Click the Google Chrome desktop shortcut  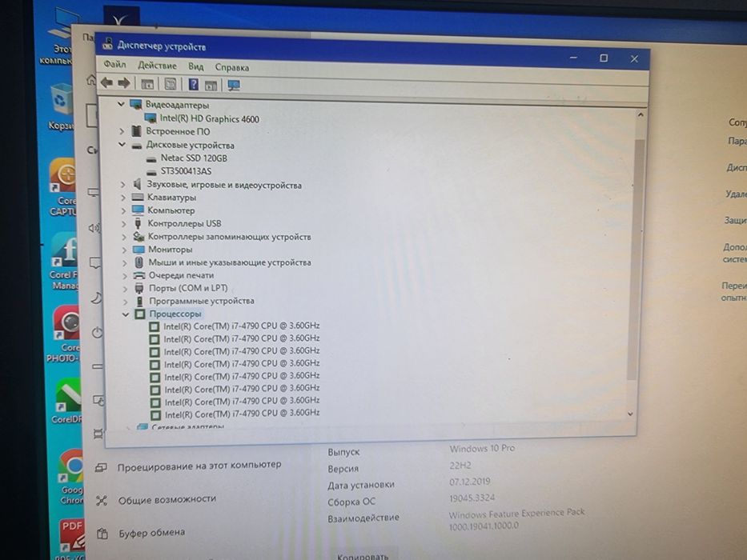point(71,476)
